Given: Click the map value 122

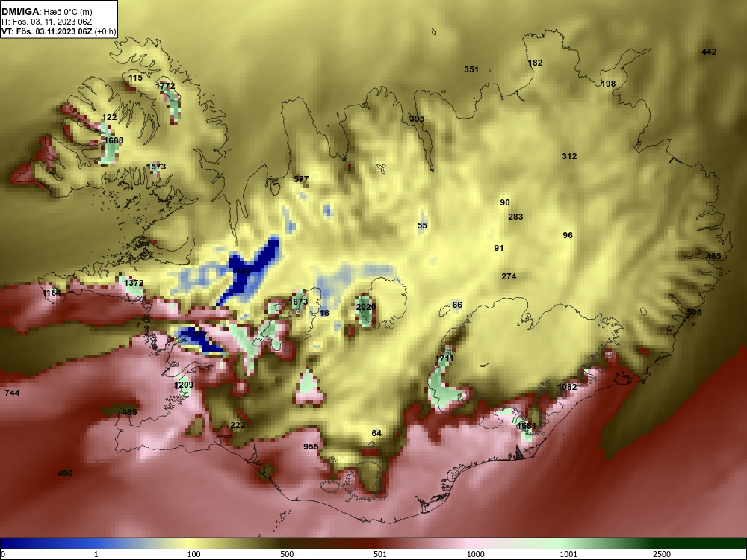Looking at the screenshot, I should (x=109, y=117).
